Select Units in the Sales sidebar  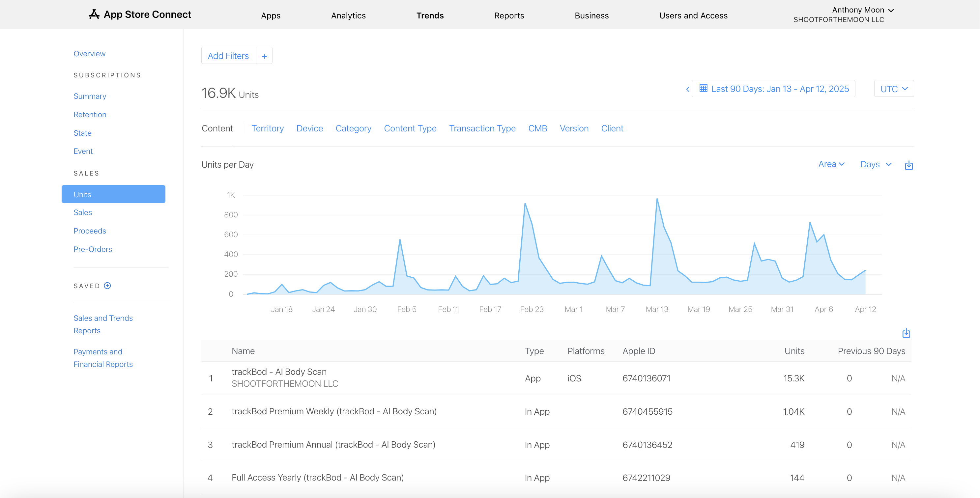click(x=113, y=194)
